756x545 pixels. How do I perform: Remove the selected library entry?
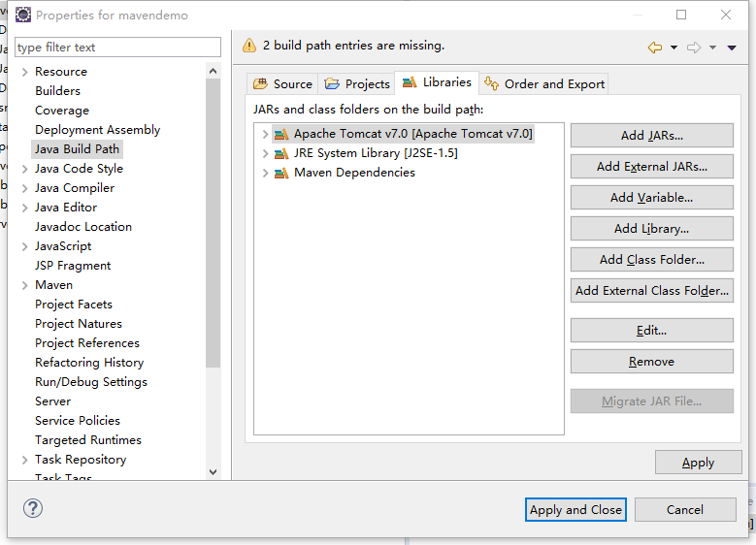[x=652, y=362]
